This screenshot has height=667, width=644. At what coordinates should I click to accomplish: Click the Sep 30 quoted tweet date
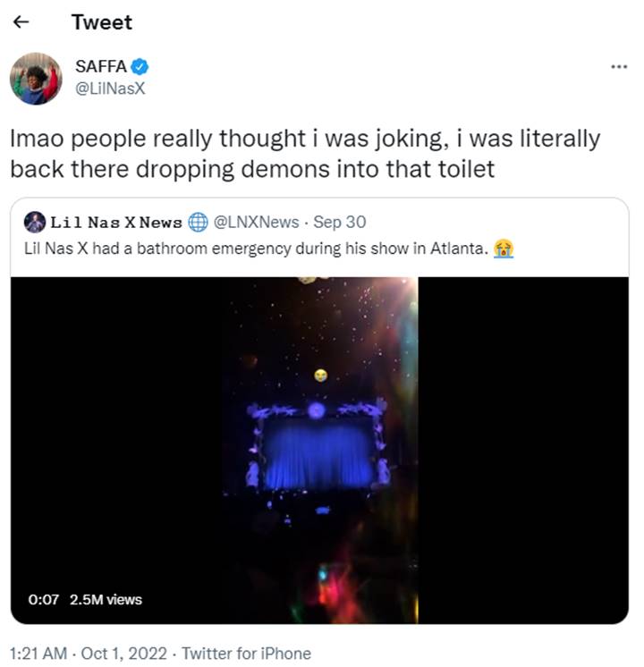(x=340, y=222)
